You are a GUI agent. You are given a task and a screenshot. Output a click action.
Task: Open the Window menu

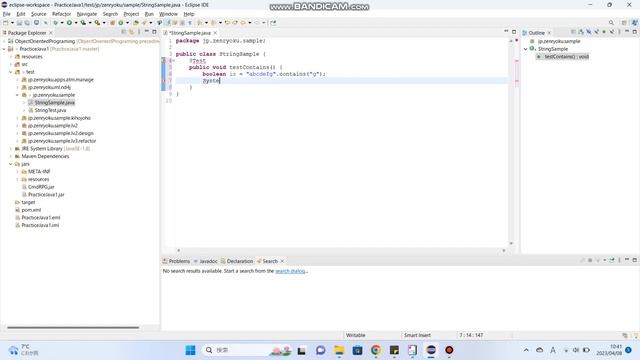(168, 14)
